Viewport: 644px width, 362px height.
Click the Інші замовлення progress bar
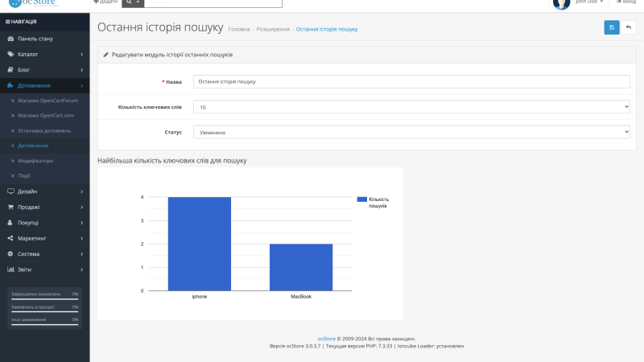45,325
